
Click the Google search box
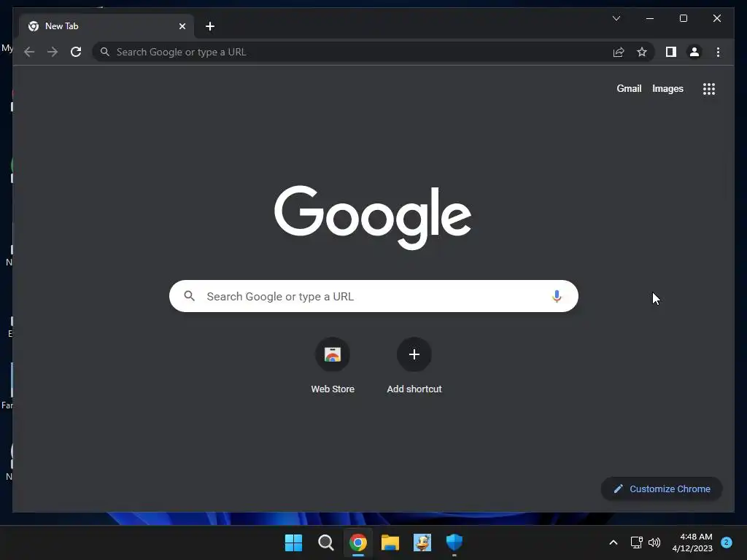[373, 296]
